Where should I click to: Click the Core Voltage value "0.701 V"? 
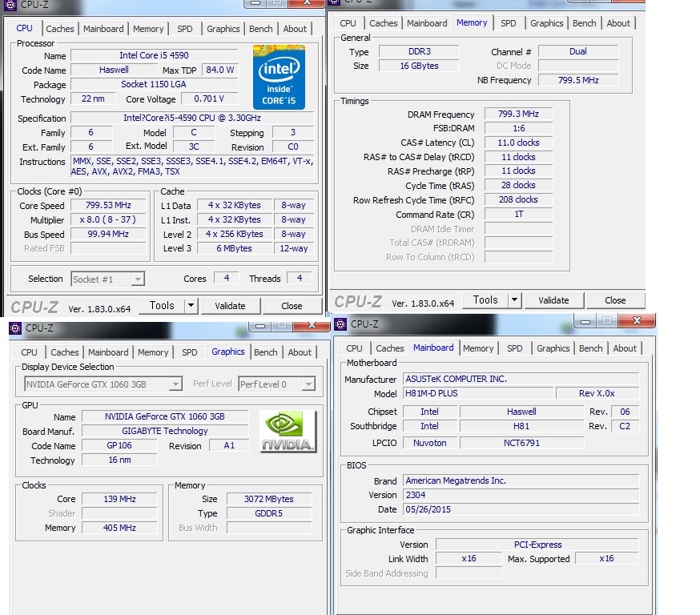[x=209, y=98]
